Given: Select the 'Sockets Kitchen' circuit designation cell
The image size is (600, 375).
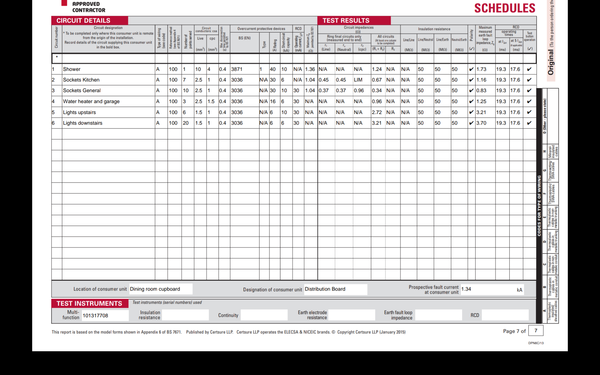Looking at the screenshot, I should point(108,80).
